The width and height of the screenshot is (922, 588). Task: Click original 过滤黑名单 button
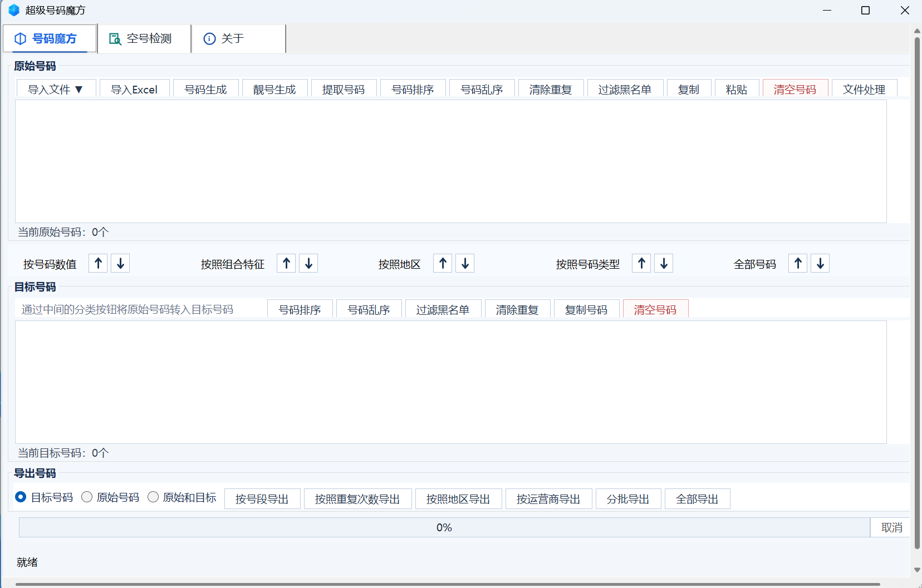coord(625,89)
